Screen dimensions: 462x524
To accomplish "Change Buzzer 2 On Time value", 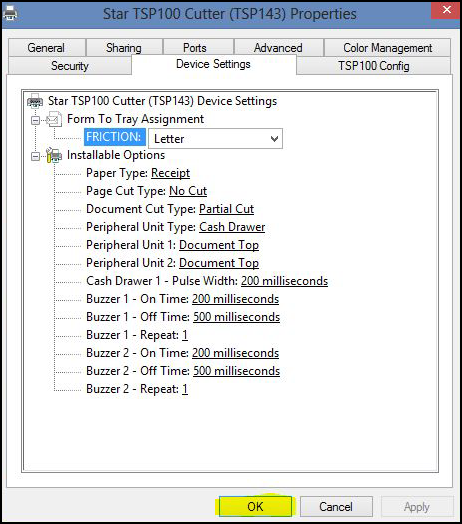I will [x=235, y=353].
